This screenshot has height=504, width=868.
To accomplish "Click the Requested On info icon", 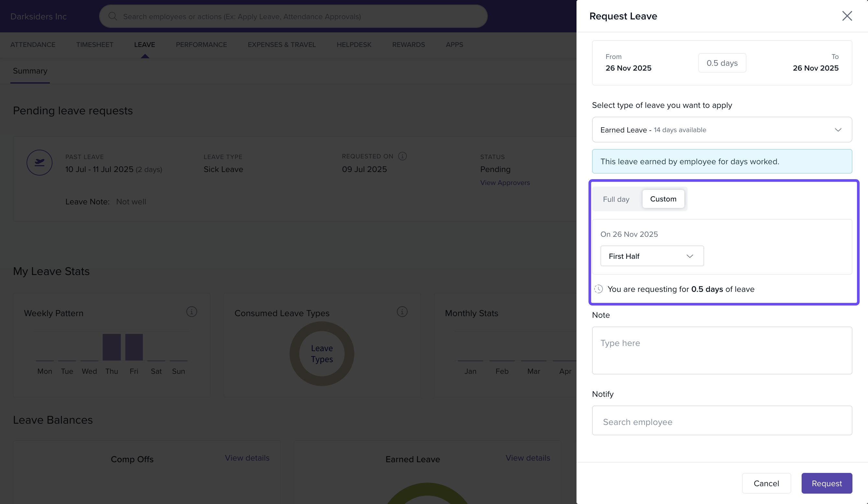I will click(402, 156).
